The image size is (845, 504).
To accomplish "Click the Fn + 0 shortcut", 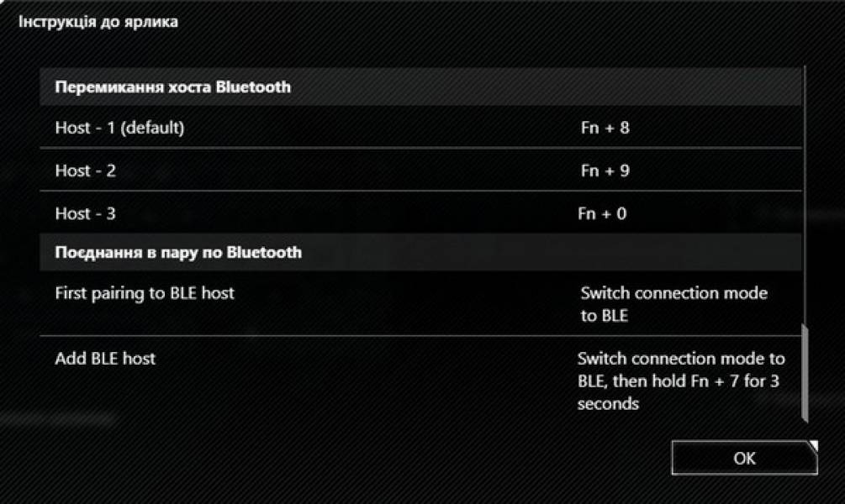I will coord(602,213).
